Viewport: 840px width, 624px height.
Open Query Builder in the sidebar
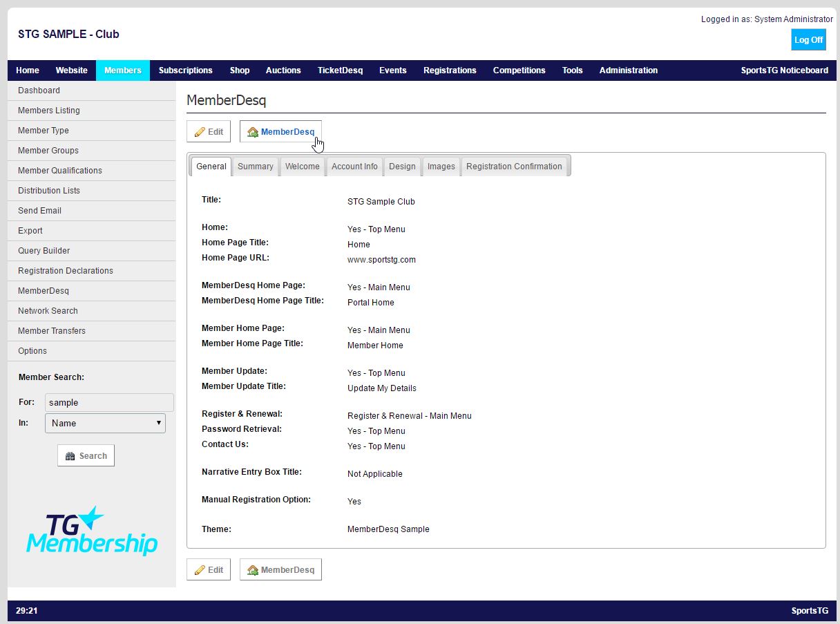click(92, 251)
